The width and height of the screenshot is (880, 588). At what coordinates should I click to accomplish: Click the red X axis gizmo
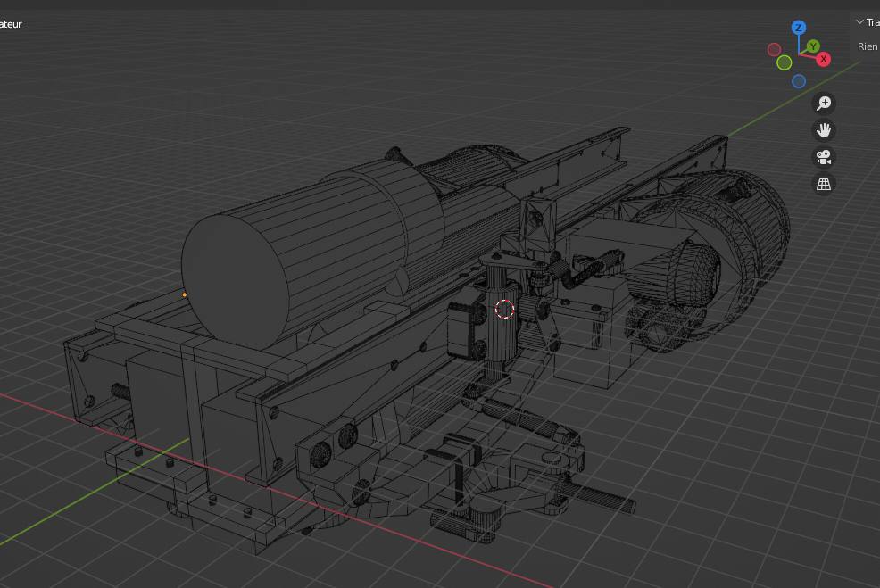click(823, 59)
